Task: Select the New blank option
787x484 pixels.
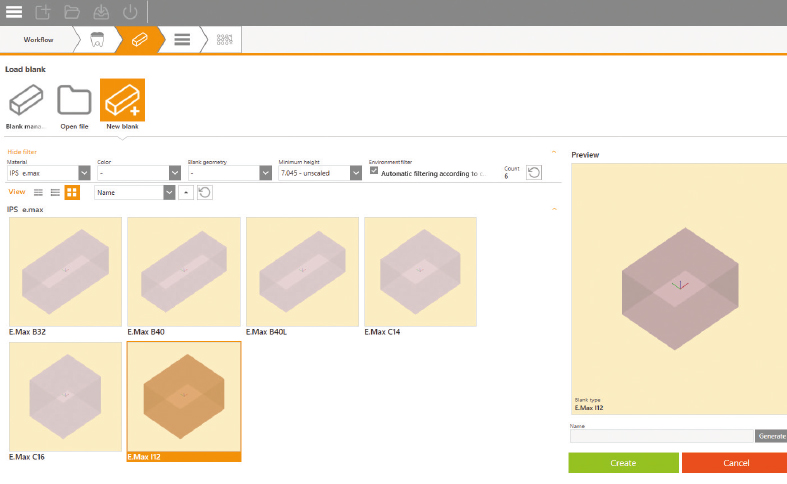Action: [122, 104]
